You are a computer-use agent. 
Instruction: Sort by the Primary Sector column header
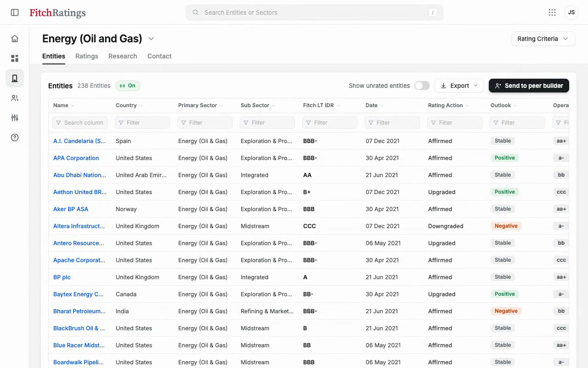pyautogui.click(x=200, y=105)
